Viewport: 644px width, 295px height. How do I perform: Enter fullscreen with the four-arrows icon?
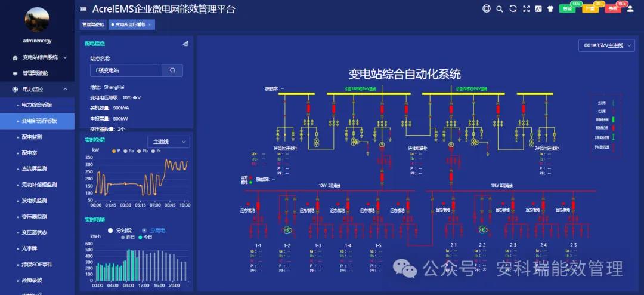tap(526, 9)
